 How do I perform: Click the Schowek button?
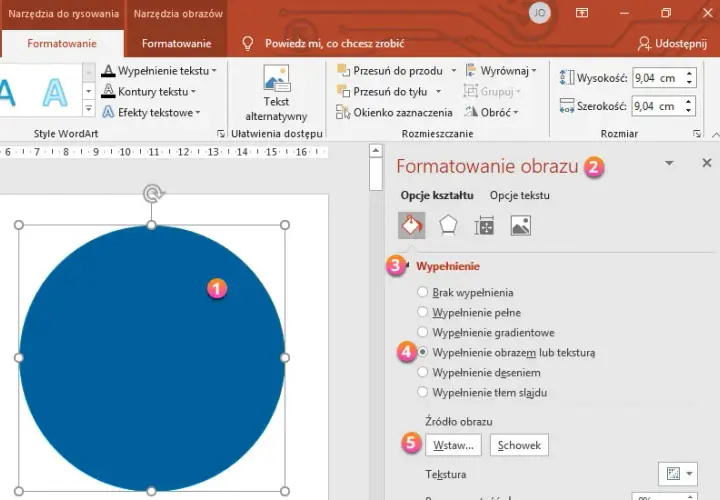pos(519,445)
